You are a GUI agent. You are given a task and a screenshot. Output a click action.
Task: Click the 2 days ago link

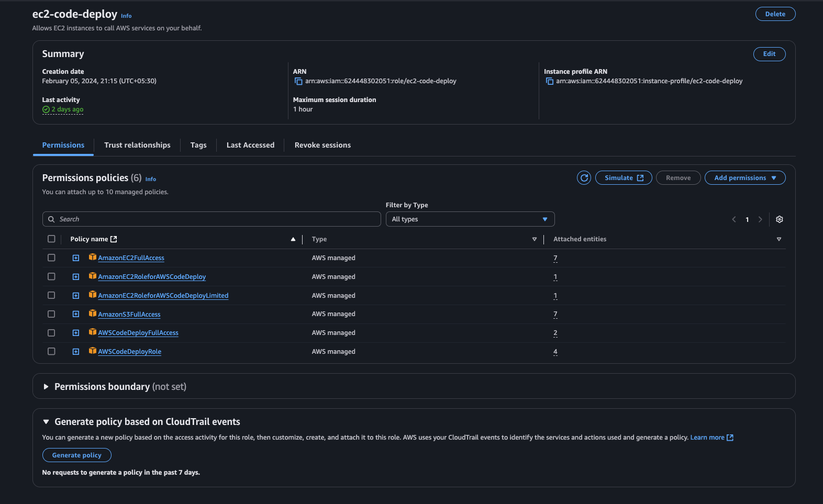[68, 109]
